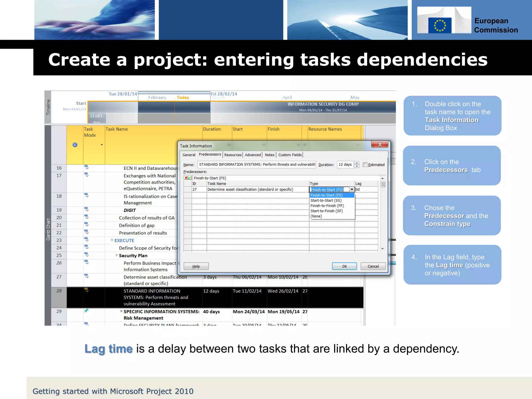Viewport: 532px width, 399px height.
Task: Open the Resources tab in Task Information
Action: (x=233, y=155)
